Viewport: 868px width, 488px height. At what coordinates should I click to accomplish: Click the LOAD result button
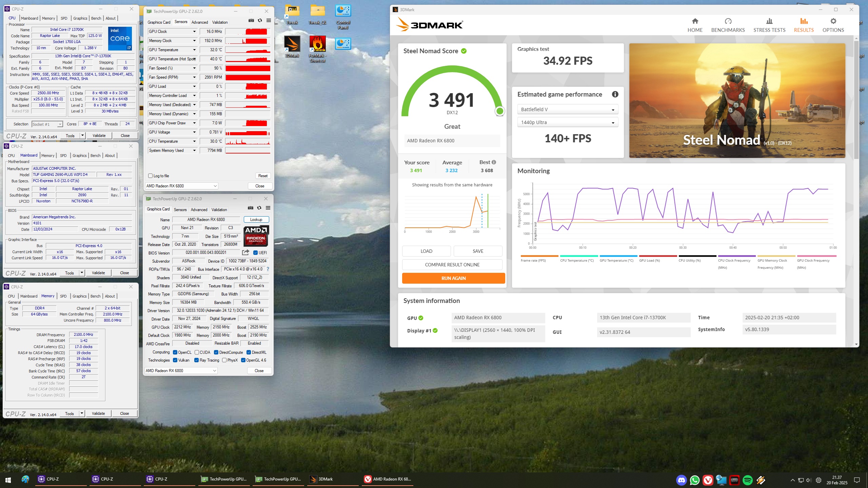pyautogui.click(x=426, y=251)
